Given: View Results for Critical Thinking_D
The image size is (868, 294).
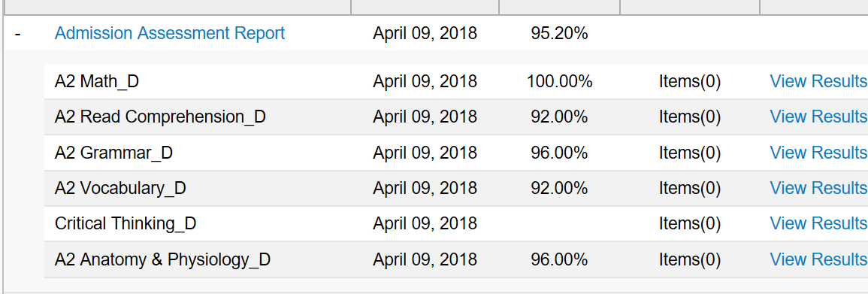Looking at the screenshot, I should (818, 223).
